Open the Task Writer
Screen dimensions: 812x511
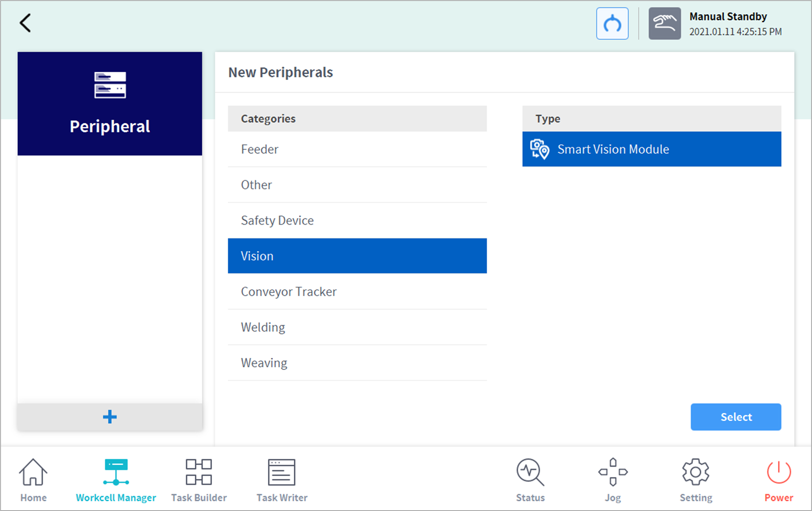point(282,480)
